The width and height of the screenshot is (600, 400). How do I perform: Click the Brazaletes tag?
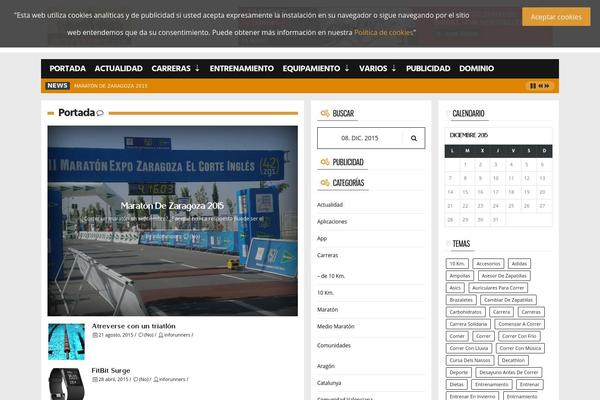click(461, 300)
